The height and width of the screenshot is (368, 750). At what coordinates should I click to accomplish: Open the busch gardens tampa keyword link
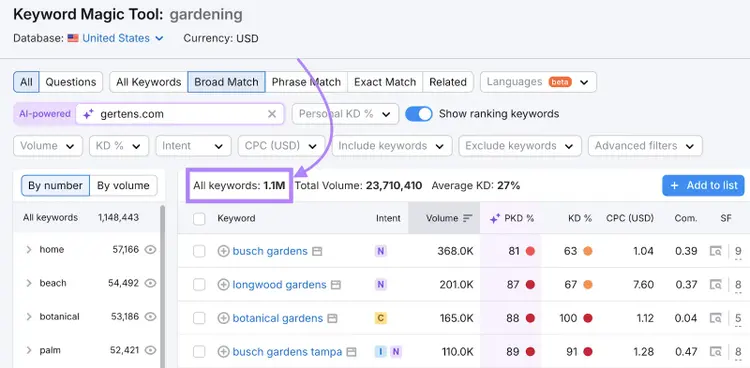click(287, 352)
